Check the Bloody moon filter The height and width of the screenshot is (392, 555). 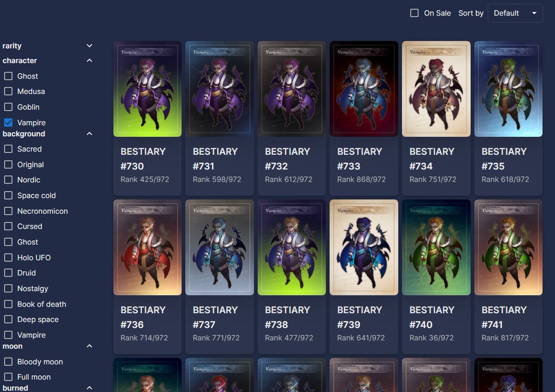click(8, 361)
